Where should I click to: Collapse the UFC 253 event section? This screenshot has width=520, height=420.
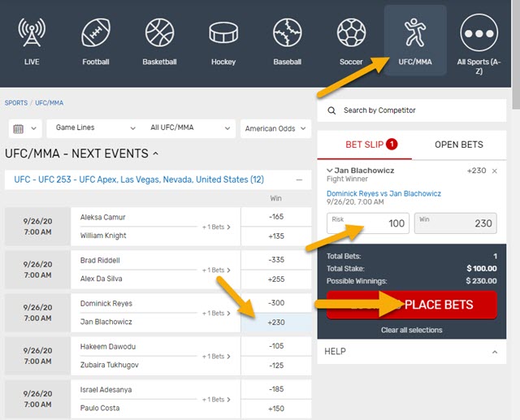[301, 179]
